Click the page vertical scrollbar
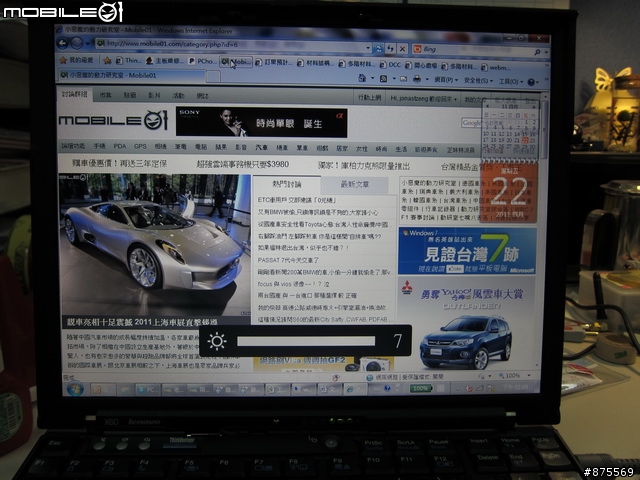 click(x=543, y=233)
